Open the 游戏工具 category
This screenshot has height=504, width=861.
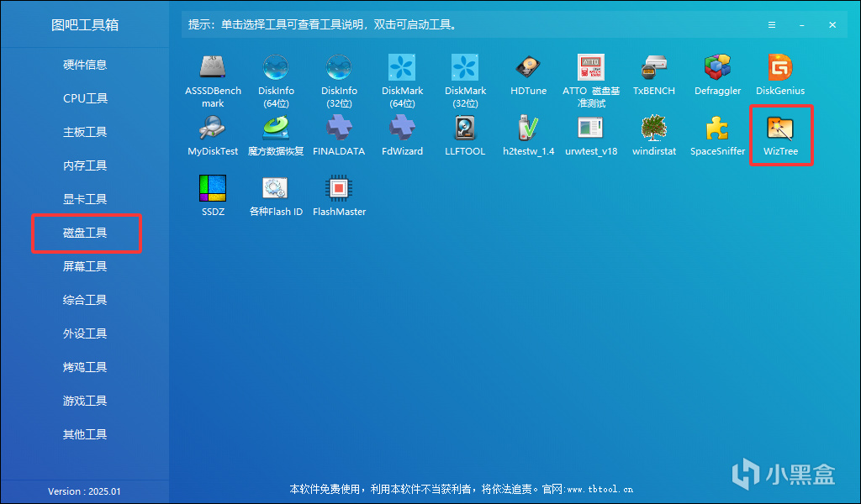[x=85, y=401]
